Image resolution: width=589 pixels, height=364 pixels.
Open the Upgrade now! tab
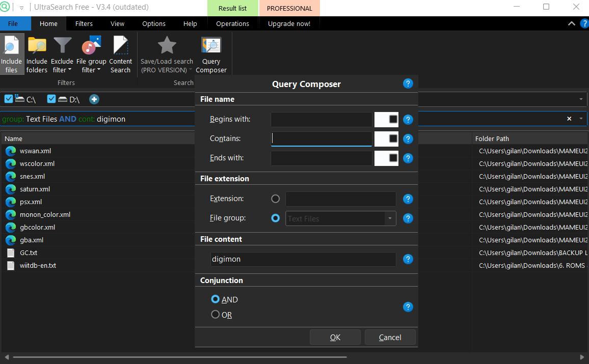(x=289, y=23)
